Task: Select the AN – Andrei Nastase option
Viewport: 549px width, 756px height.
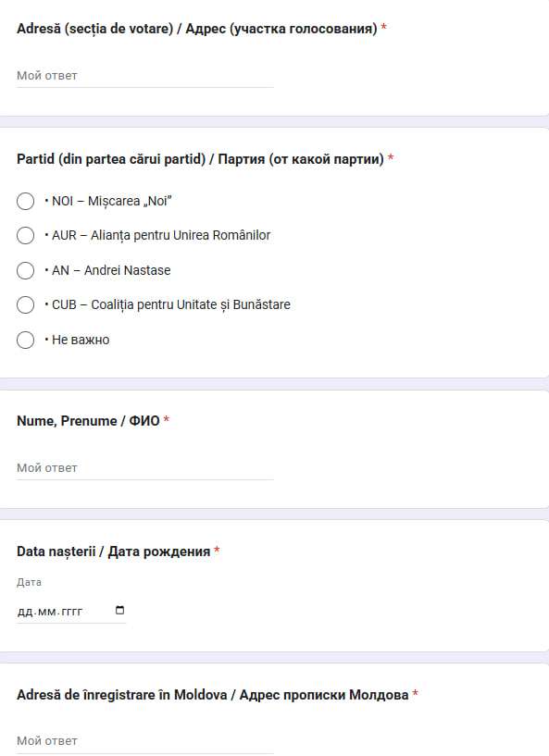Action: (x=26, y=270)
